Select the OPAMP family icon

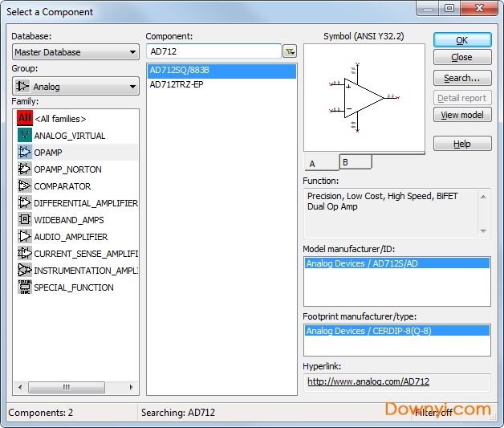24,153
